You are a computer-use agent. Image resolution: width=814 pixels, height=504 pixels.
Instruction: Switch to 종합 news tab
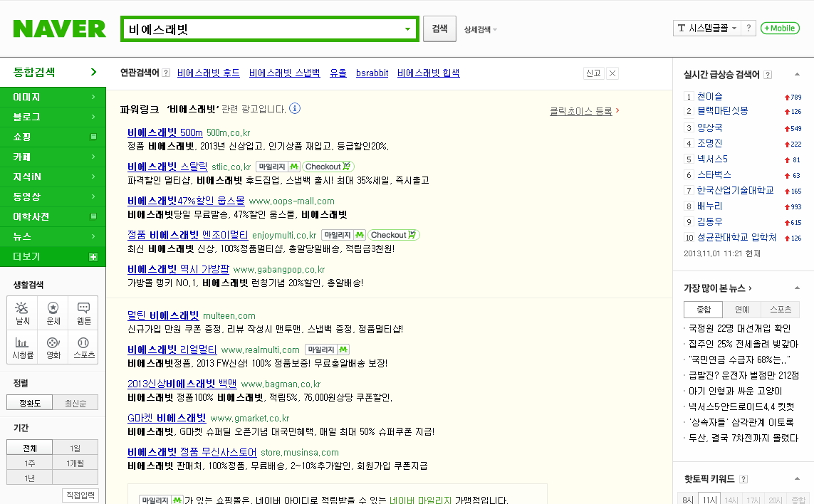(x=704, y=310)
